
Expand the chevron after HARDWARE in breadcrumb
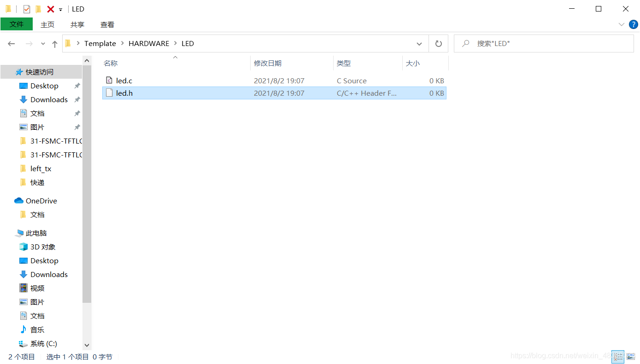tap(176, 44)
